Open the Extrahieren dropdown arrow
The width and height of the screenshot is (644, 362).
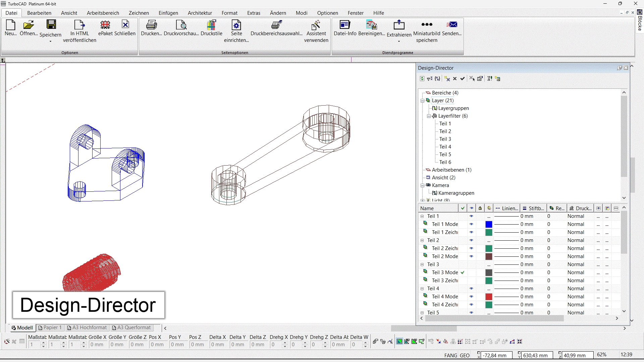(x=399, y=42)
